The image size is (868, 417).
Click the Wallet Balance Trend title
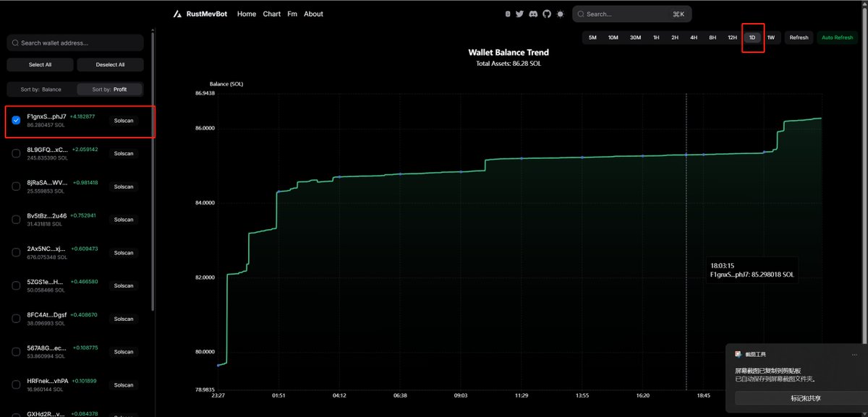(x=509, y=52)
